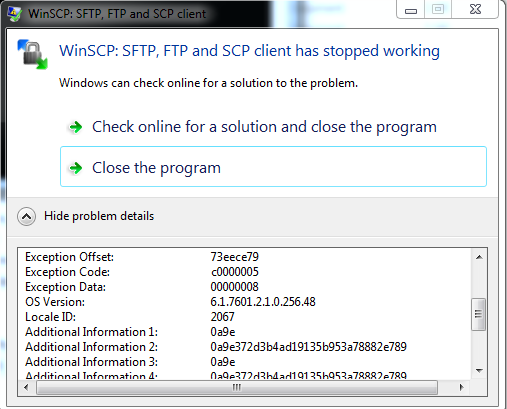Click the horizontal scrollbar right arrow
The height and width of the screenshot is (409, 507).
click(462, 387)
